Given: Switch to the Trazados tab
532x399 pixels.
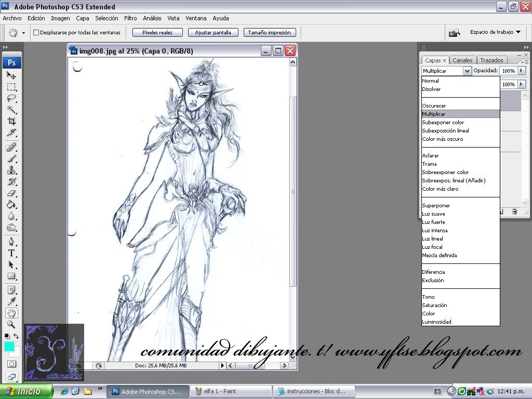Looking at the screenshot, I should pos(491,60).
